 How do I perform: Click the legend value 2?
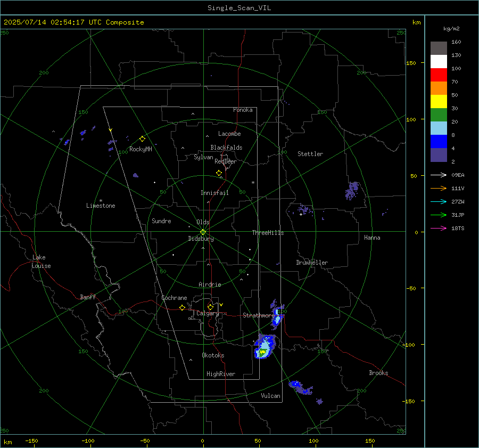[453, 162]
